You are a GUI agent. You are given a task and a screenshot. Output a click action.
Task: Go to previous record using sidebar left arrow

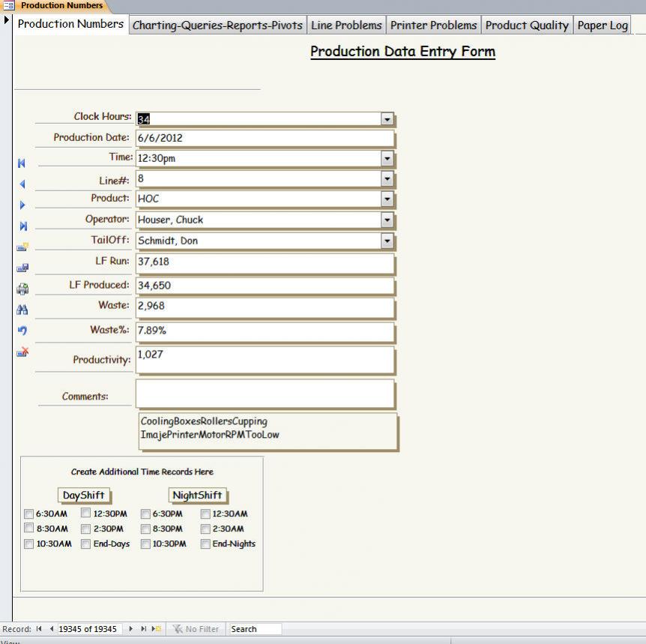click(x=22, y=184)
